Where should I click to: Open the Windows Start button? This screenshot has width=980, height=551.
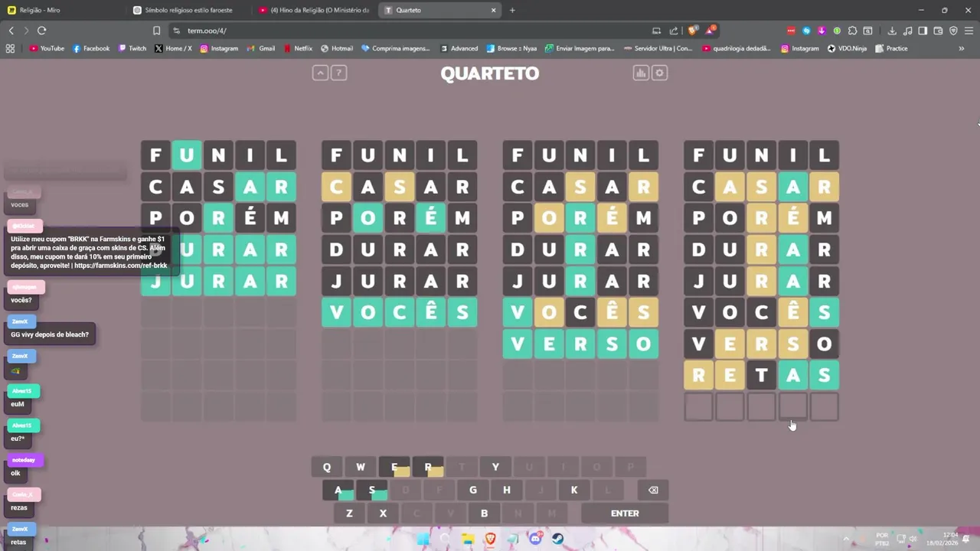click(423, 539)
